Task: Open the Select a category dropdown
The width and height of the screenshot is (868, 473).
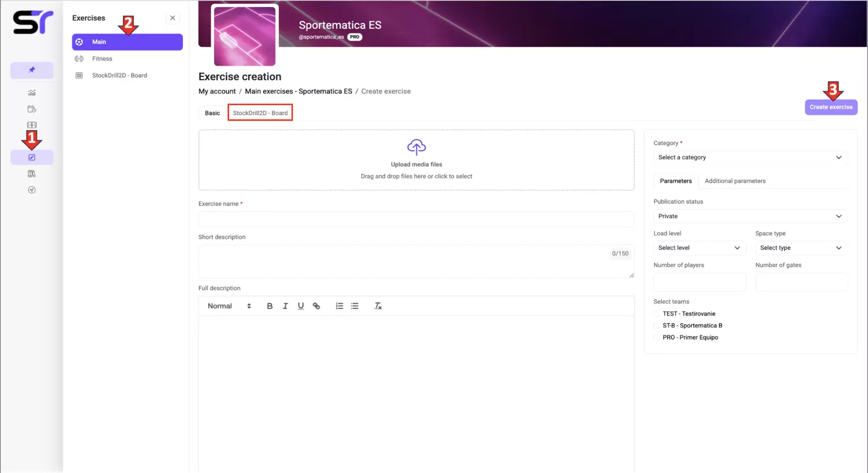Action: click(x=751, y=157)
